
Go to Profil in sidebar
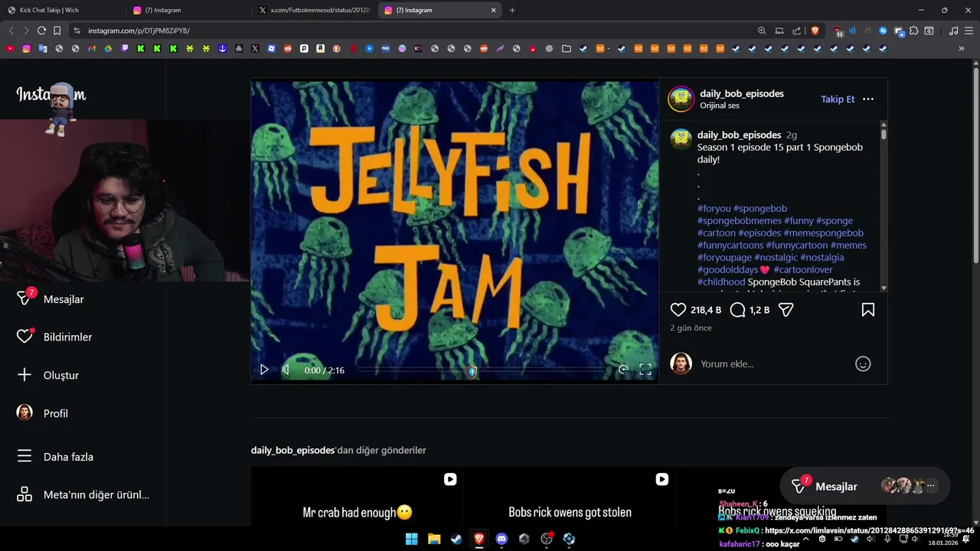[x=55, y=413]
